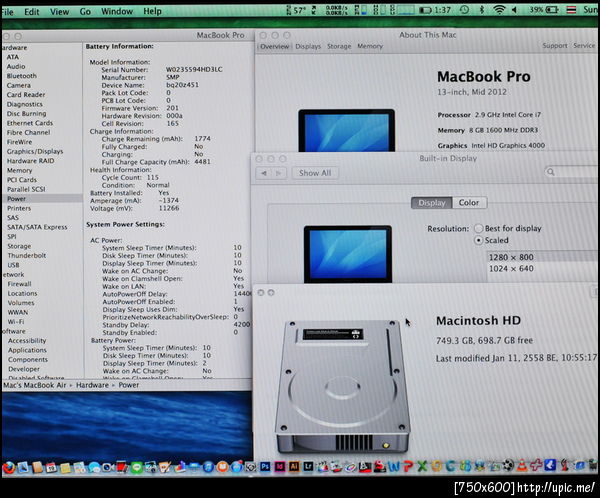
Task: Select Thunderbolt in the sidebar
Action: point(27,255)
